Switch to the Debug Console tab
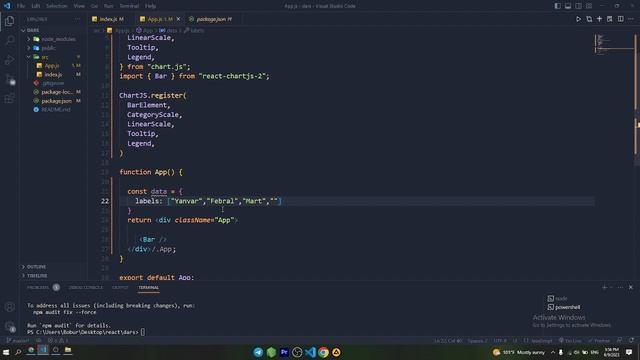The width and height of the screenshot is (640, 360). (86, 287)
